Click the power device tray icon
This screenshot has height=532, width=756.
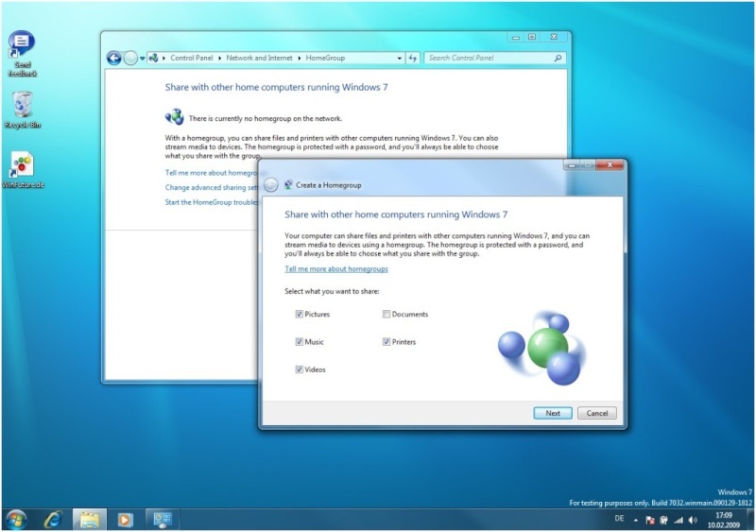663,520
